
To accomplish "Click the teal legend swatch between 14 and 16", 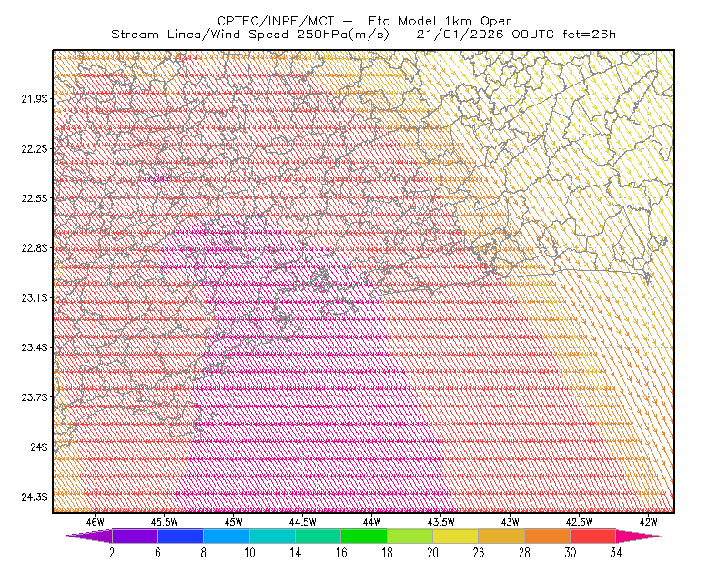I will click(x=318, y=536).
